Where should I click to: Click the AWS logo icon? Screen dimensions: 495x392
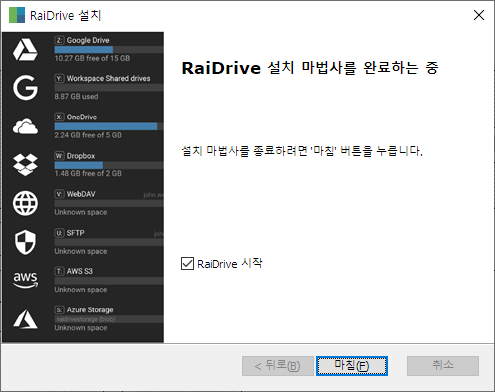[25, 280]
